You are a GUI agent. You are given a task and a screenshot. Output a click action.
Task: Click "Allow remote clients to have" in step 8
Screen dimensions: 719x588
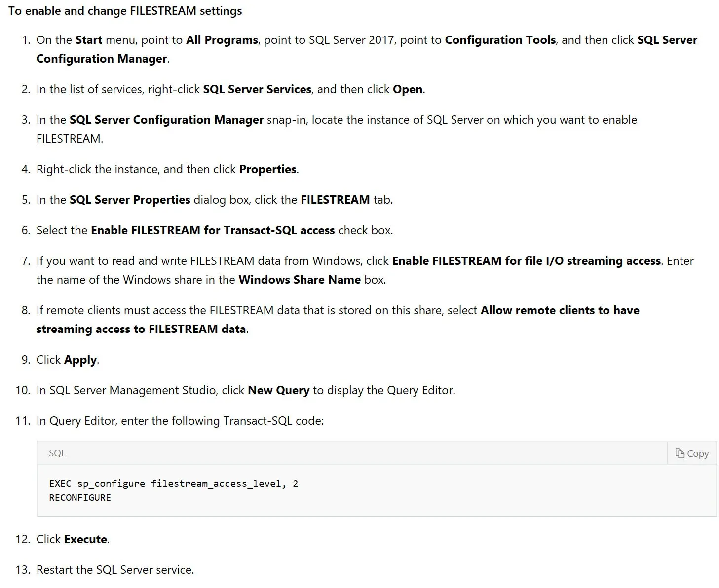click(x=560, y=310)
